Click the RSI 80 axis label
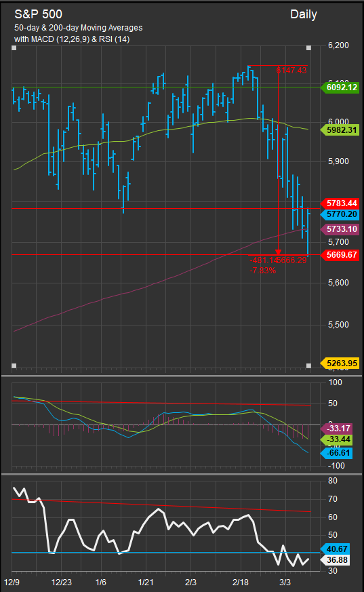364x592 pixels. [333, 481]
